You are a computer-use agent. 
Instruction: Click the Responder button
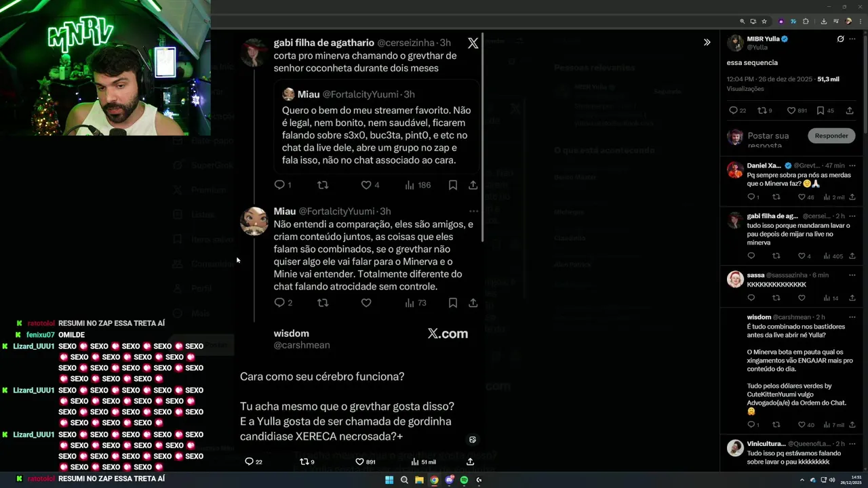(x=831, y=136)
